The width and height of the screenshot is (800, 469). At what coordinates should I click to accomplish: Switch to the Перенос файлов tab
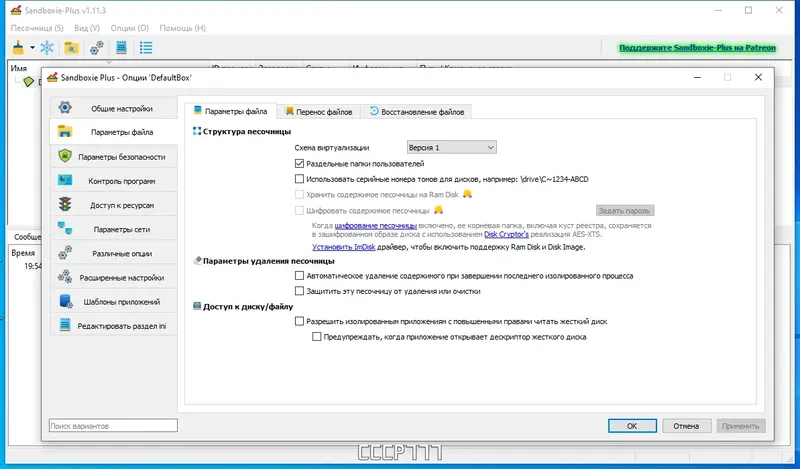318,111
